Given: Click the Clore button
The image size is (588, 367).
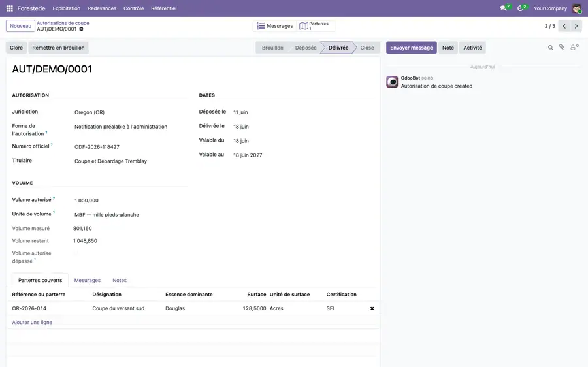Looking at the screenshot, I should [x=16, y=48].
